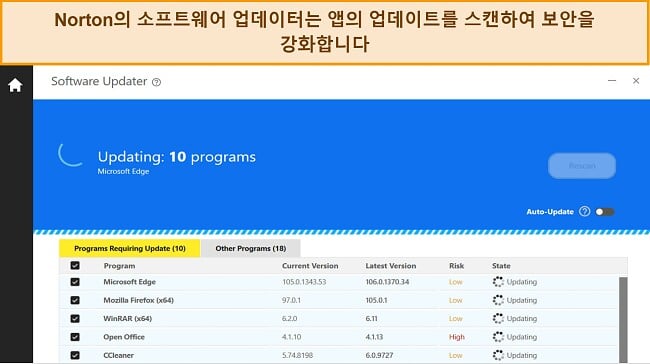This screenshot has height=364, width=650.
Task: Click WinRAR updating spinner icon
Action: point(498,318)
